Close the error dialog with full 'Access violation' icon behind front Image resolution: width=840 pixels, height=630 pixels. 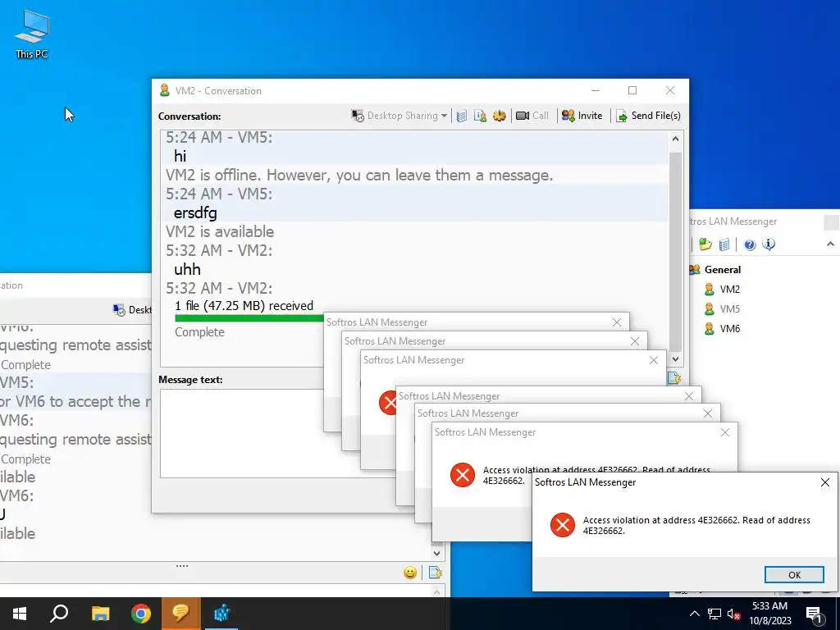tap(725, 432)
